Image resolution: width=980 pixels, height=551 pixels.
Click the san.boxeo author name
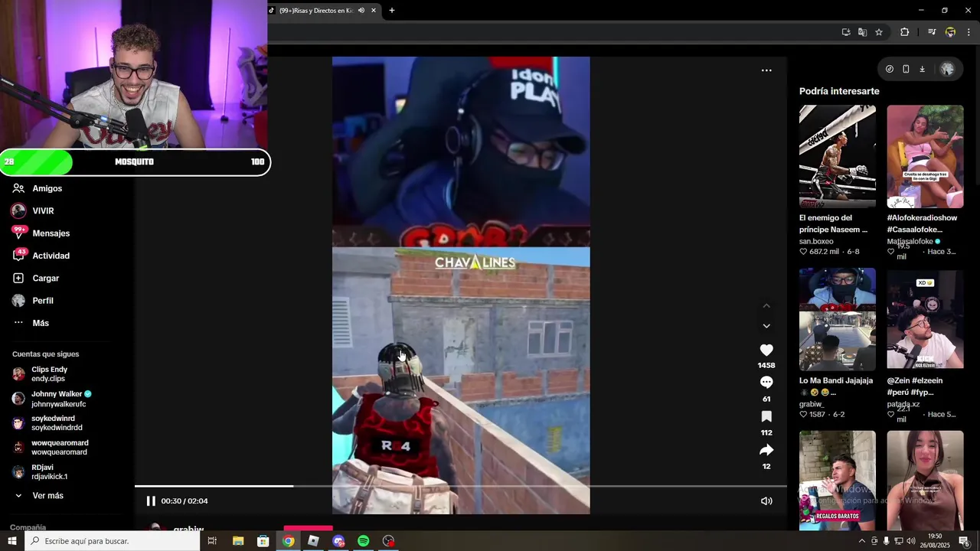click(816, 242)
